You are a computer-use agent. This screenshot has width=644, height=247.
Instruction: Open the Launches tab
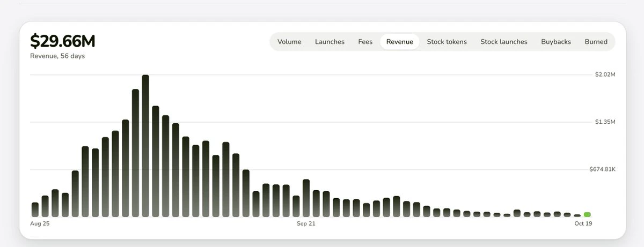click(330, 42)
